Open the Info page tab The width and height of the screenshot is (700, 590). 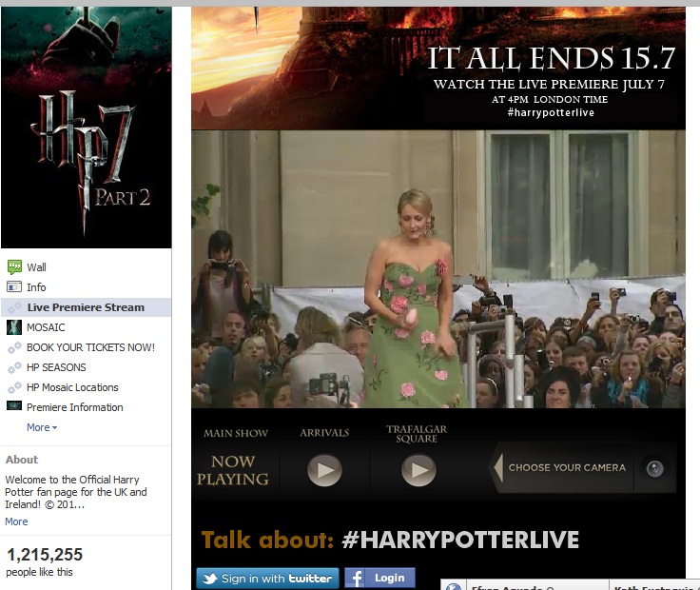point(36,287)
